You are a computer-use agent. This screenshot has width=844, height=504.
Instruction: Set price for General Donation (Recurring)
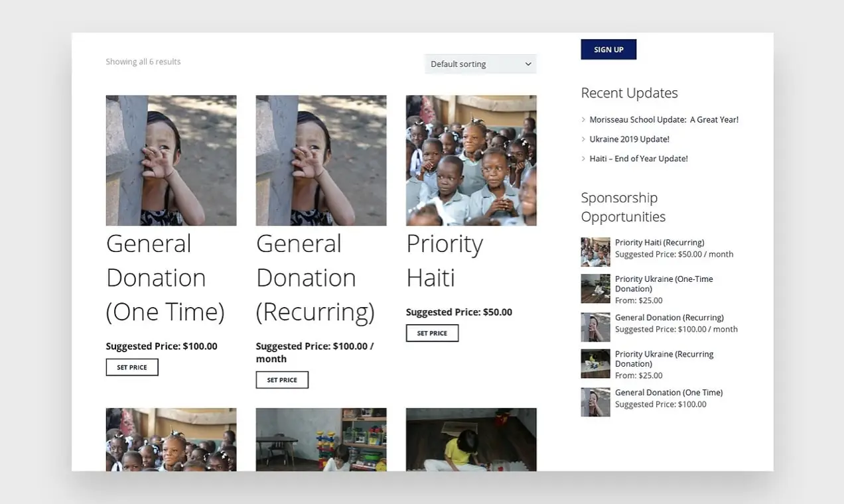[x=282, y=380]
